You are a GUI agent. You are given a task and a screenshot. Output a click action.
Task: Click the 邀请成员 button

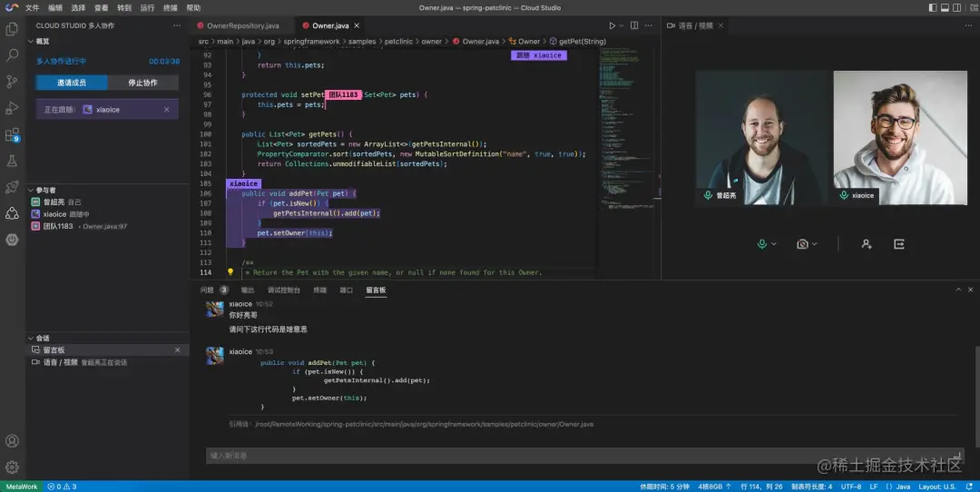coord(72,83)
